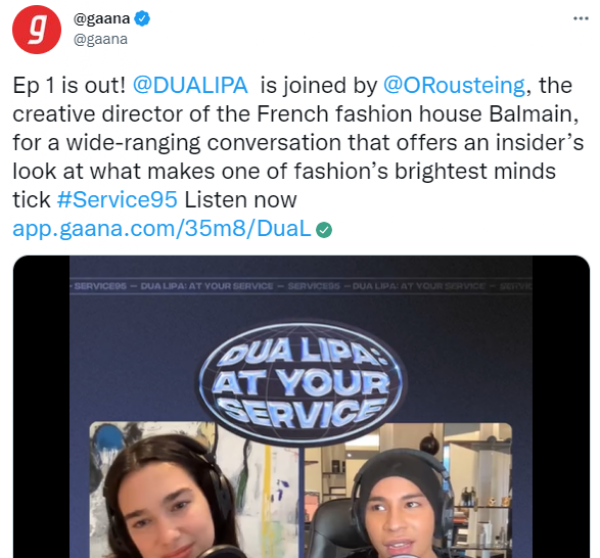Click the Dua Lipa At Your Service logo
The image size is (600, 558).
click(301, 383)
